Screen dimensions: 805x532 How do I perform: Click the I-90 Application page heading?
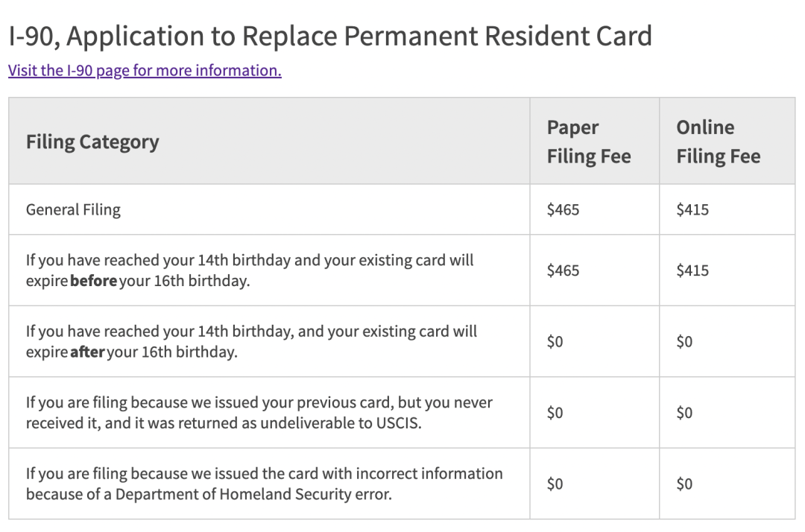(329, 36)
